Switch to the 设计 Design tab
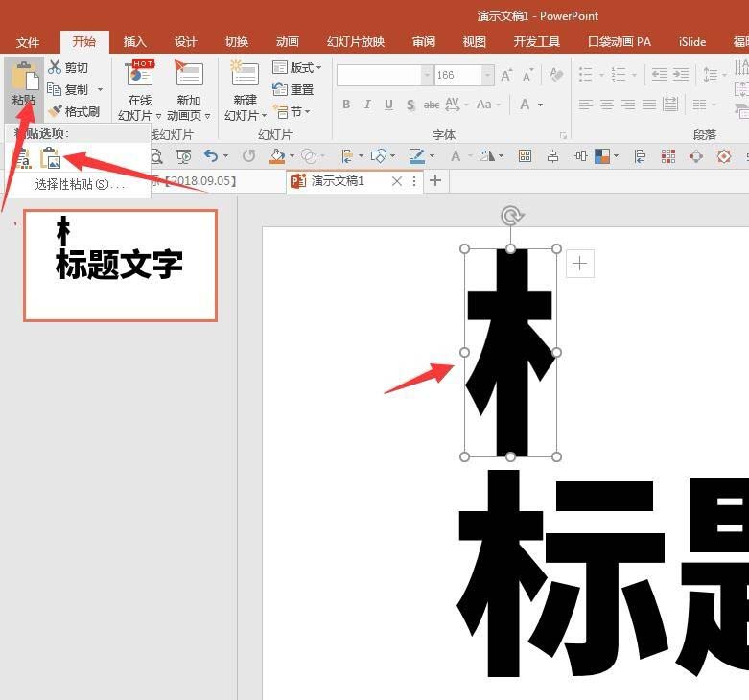Image resolution: width=749 pixels, height=700 pixels. pyautogui.click(x=185, y=42)
